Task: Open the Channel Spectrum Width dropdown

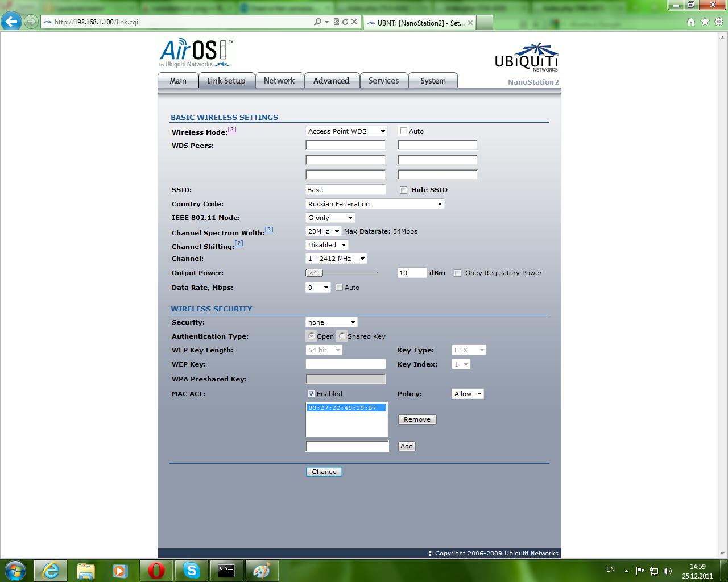Action: coord(324,231)
